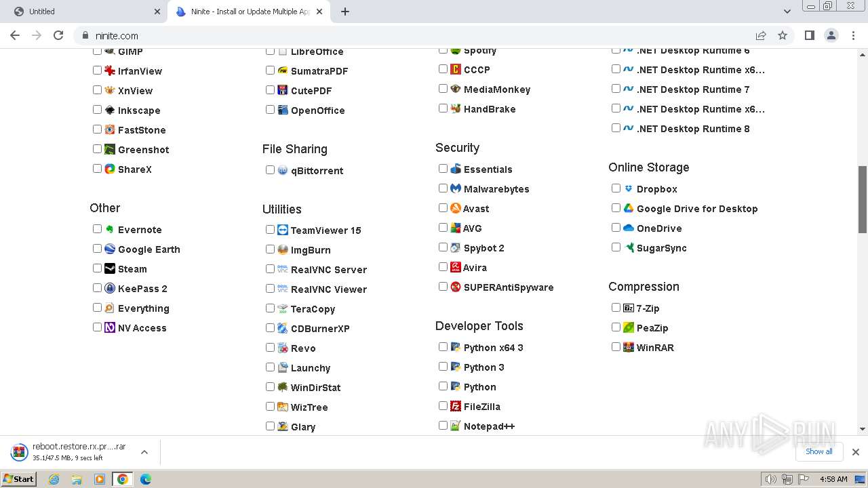The height and width of the screenshot is (488, 868).
Task: Click the taskbar volume speaker icon
Action: [771, 479]
